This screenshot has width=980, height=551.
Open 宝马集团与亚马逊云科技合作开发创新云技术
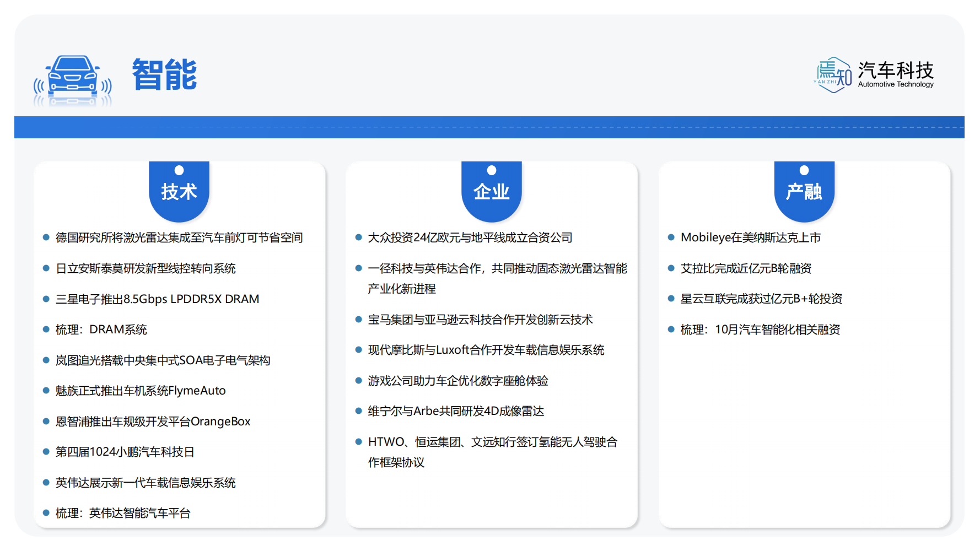tap(481, 320)
